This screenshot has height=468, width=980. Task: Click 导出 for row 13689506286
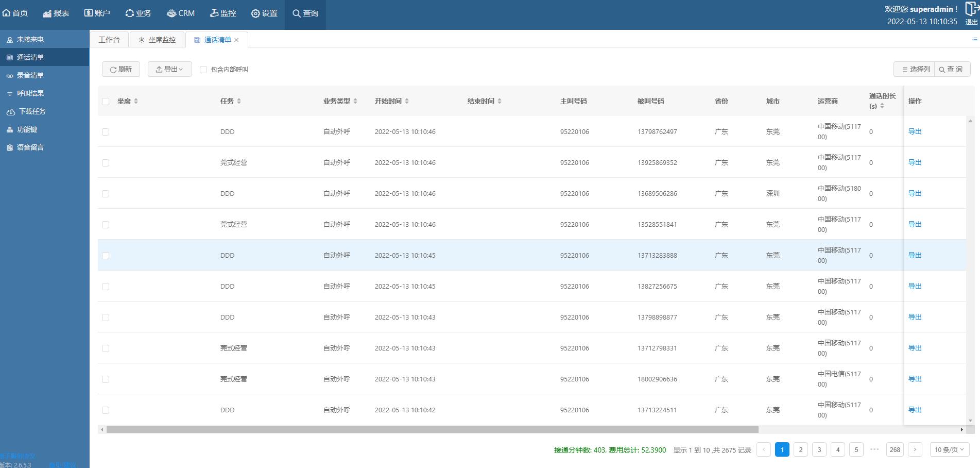[x=915, y=193]
